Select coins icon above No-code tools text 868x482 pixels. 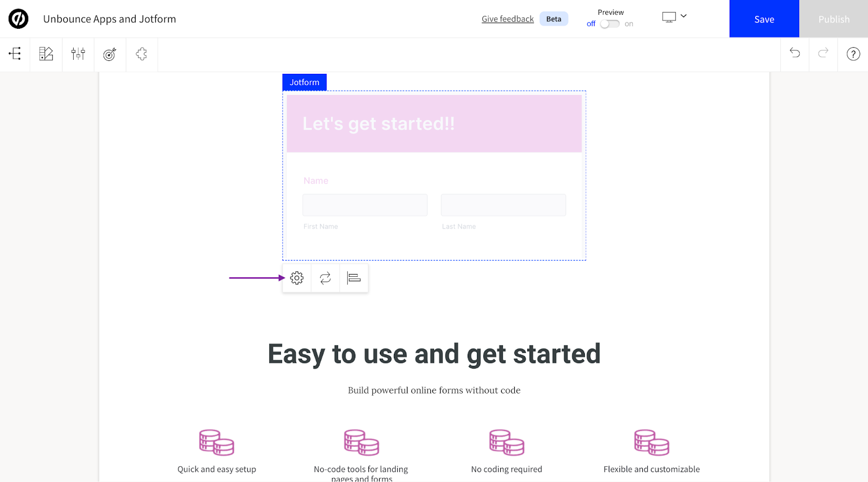click(x=361, y=442)
